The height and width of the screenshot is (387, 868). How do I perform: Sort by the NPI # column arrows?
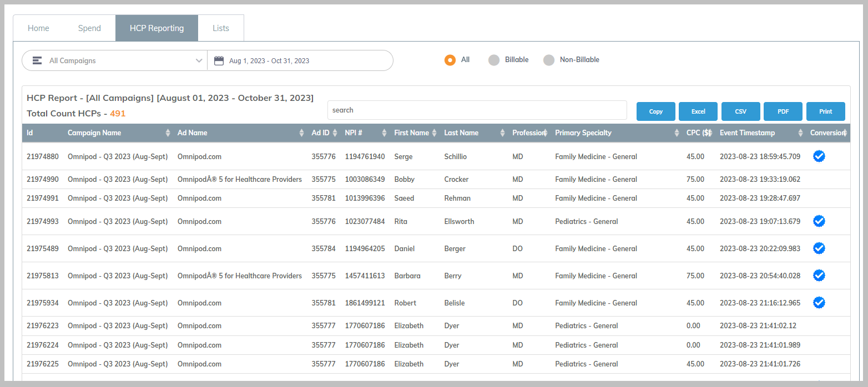(x=384, y=133)
